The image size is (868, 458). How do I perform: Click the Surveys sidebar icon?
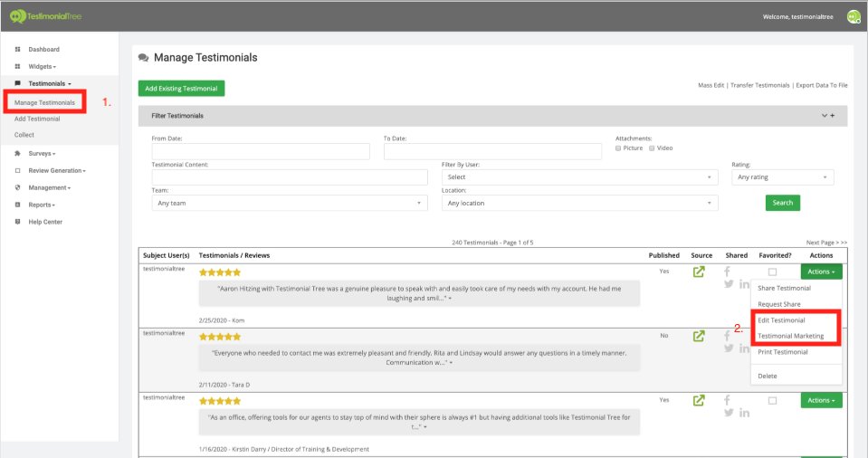pos(17,153)
